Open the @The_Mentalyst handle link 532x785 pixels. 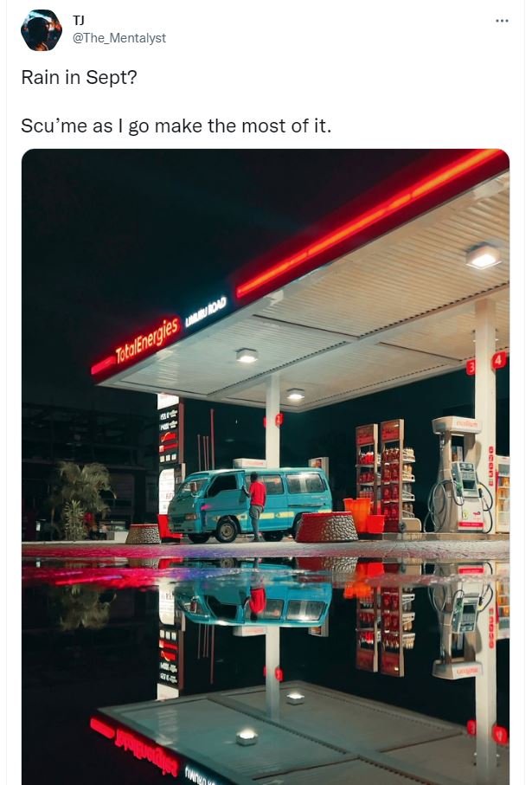(119, 38)
